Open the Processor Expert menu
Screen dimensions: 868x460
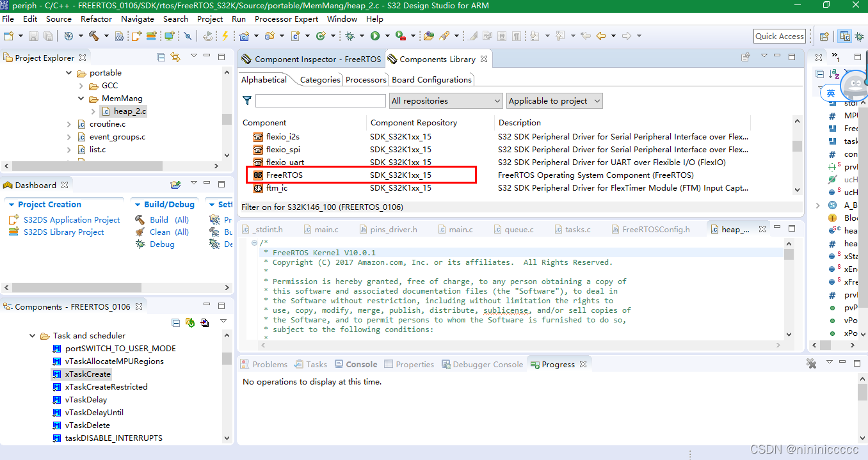[x=286, y=19]
